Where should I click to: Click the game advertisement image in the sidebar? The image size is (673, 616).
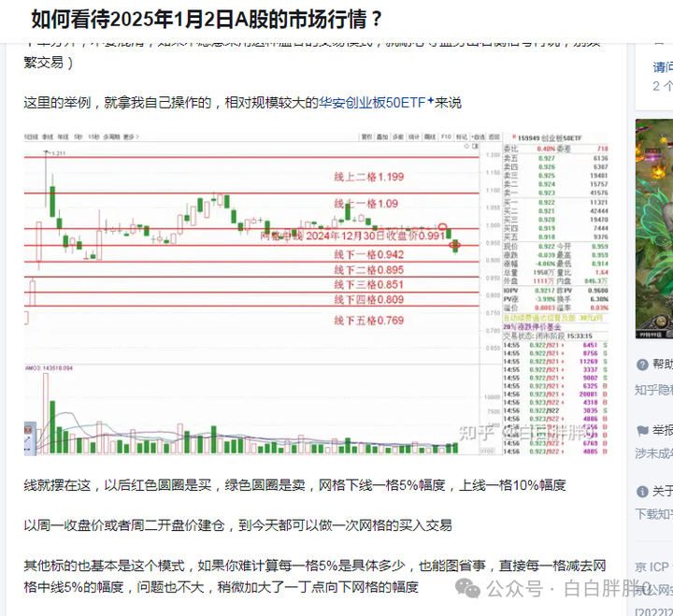tap(654, 229)
